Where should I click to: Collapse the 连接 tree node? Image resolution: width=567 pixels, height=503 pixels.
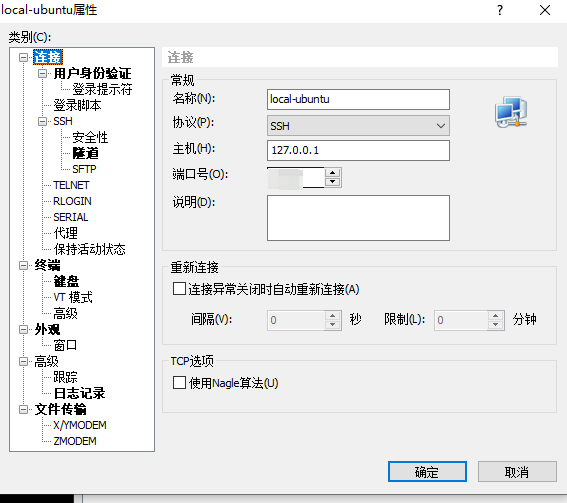tap(23, 57)
